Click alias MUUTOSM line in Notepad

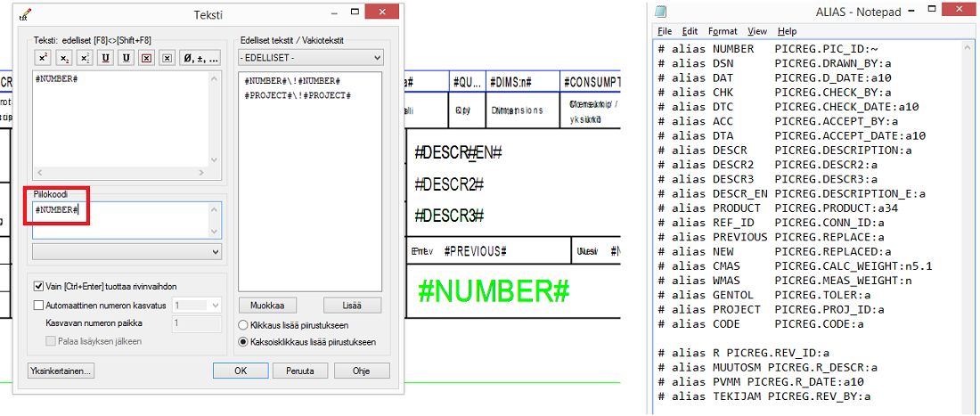[x=768, y=367]
